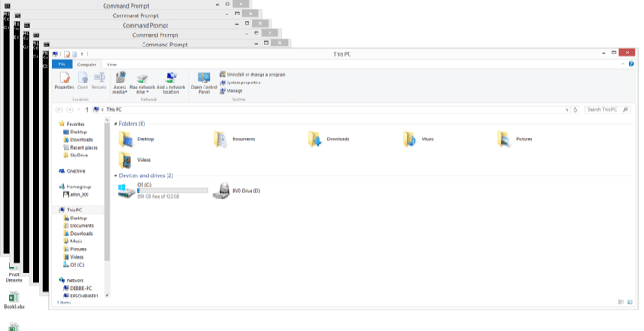The height and width of the screenshot is (331, 644).
Task: Collapse the ribbon with the chevron
Action: (x=623, y=64)
